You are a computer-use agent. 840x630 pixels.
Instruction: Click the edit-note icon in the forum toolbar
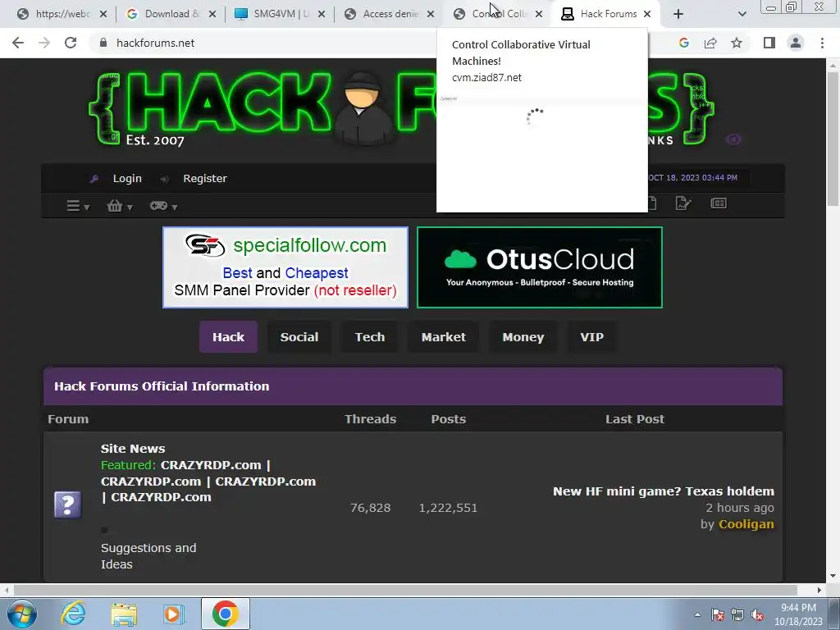coord(683,203)
